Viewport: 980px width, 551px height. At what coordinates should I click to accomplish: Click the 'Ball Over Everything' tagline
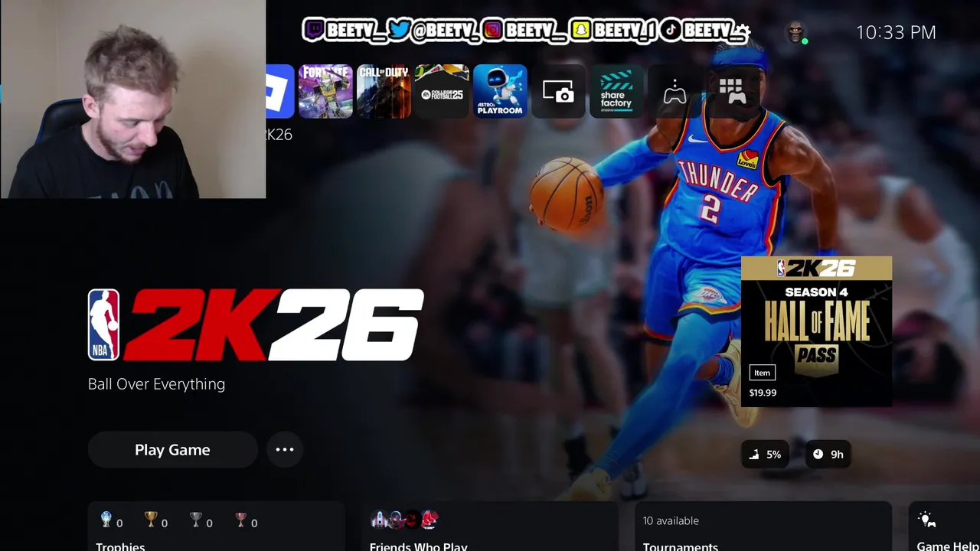point(156,384)
